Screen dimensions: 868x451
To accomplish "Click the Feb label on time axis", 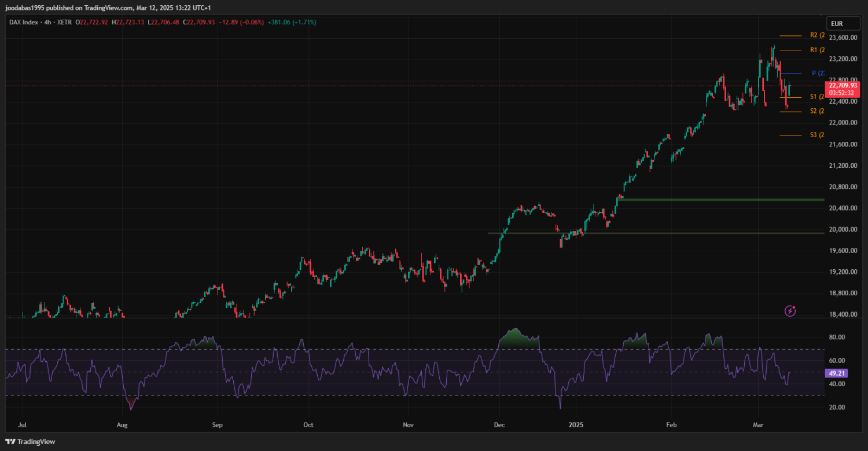I will (671, 424).
